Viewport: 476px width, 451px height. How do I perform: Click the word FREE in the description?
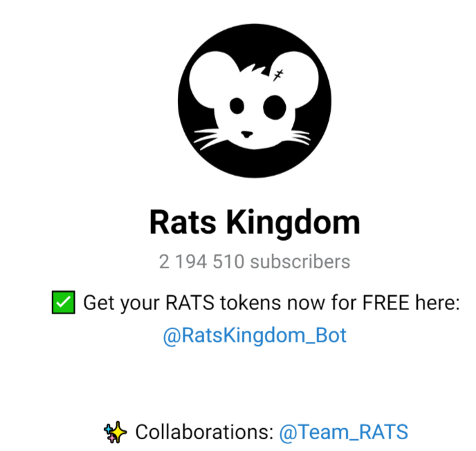click(386, 302)
